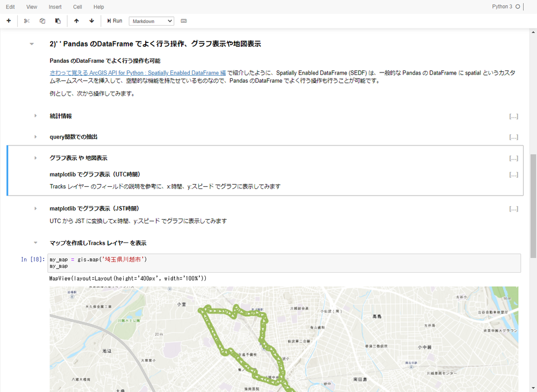Open the Edit menu
Viewport: 537px width, 392px height.
click(10, 7)
